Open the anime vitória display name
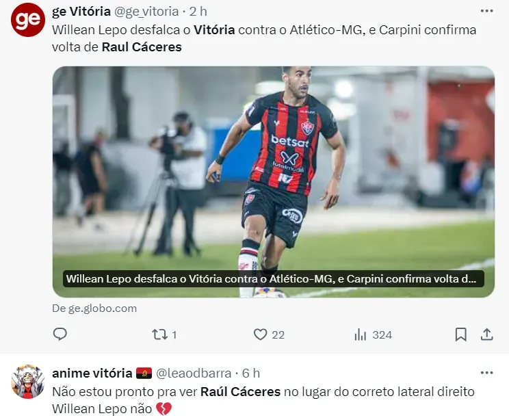 tap(92, 373)
